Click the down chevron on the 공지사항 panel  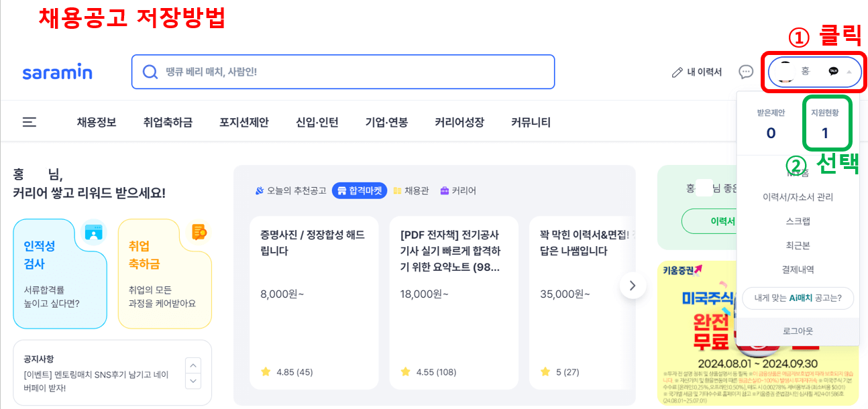coord(193,379)
